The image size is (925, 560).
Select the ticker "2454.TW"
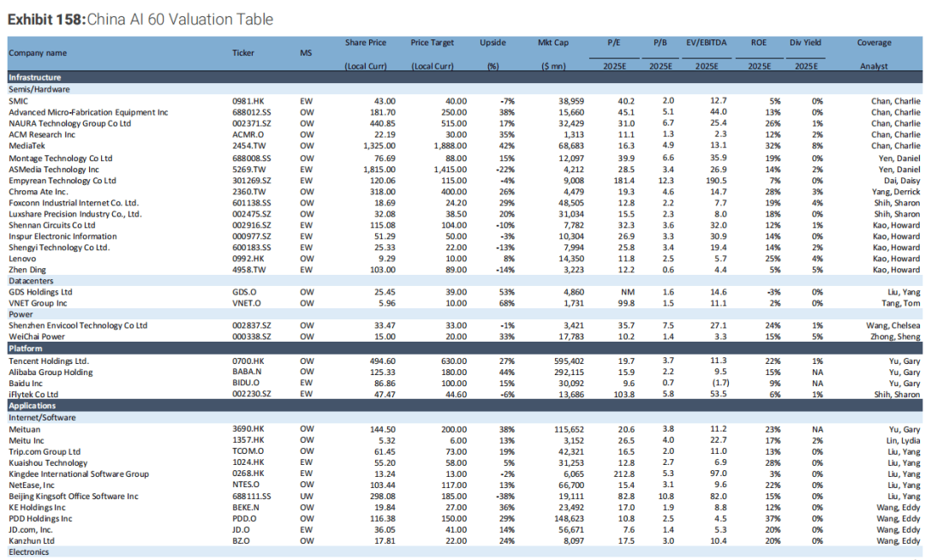pos(249,146)
